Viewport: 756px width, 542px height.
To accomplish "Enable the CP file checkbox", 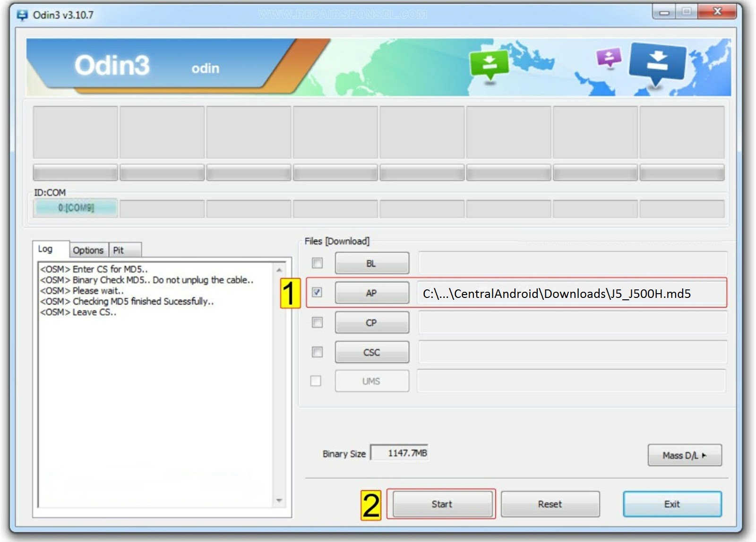I will [x=318, y=322].
